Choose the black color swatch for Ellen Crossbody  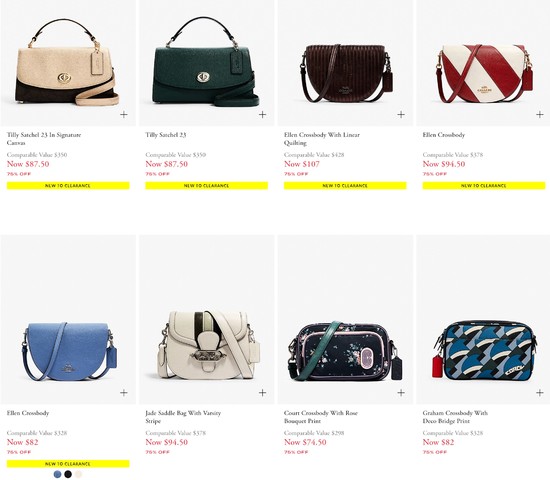point(68,474)
